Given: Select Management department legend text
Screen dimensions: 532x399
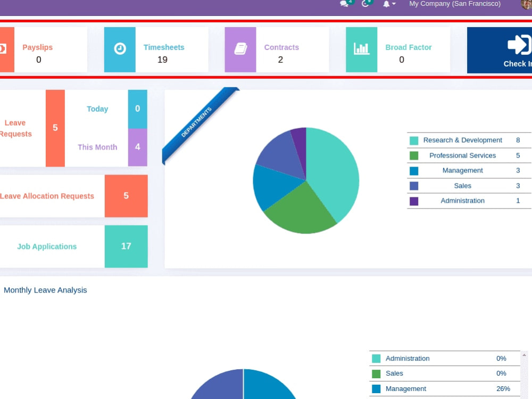Looking at the screenshot, I should tap(462, 170).
